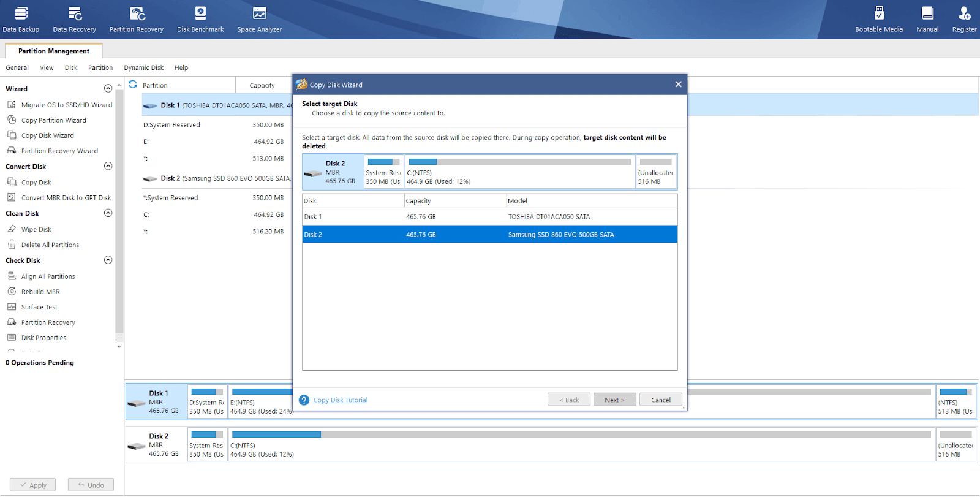Choose Partition Recovery under Check Disk

[41, 322]
